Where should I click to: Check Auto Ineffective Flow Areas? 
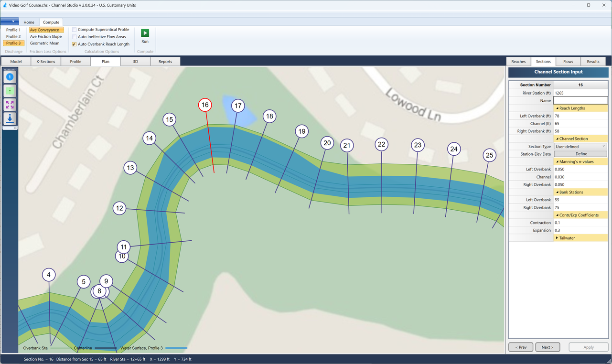75,36
